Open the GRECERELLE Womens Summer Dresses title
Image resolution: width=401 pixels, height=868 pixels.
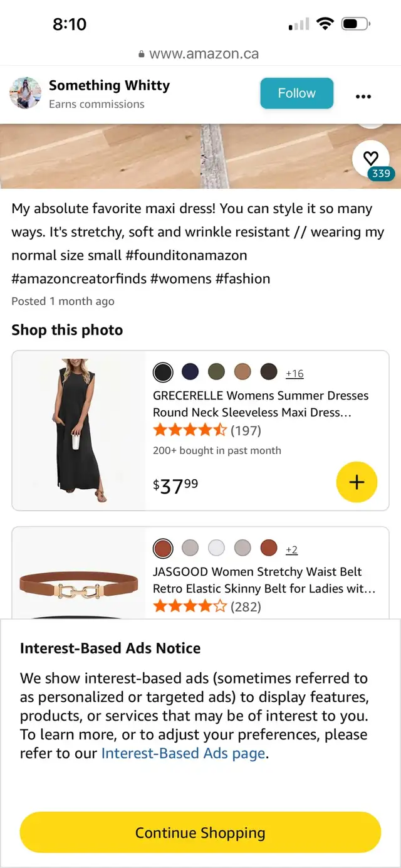click(260, 404)
